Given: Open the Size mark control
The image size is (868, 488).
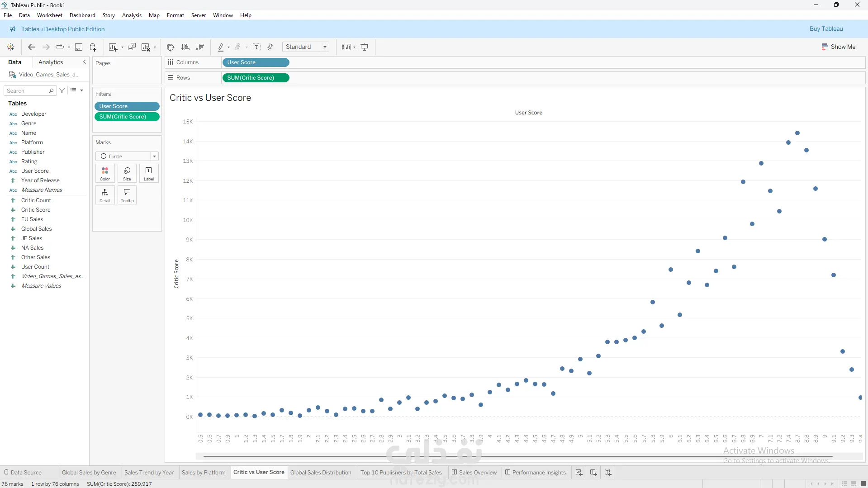Looking at the screenshot, I should point(127,173).
